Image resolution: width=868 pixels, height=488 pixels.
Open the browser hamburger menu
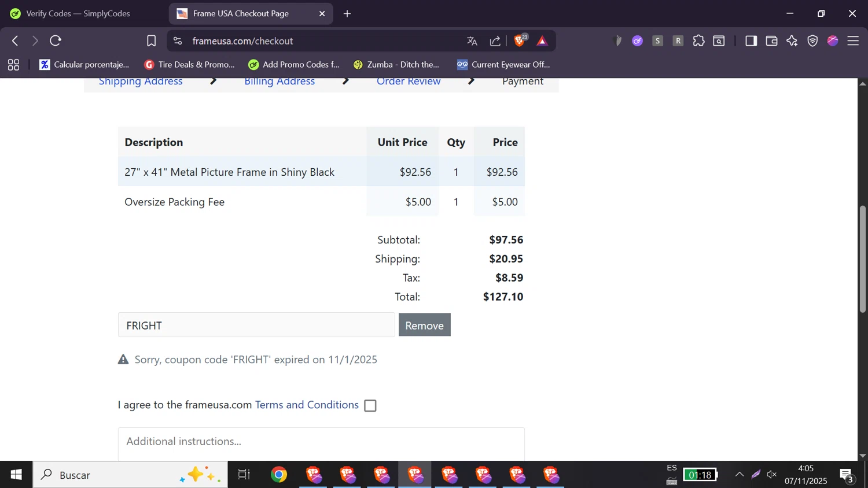click(x=853, y=40)
